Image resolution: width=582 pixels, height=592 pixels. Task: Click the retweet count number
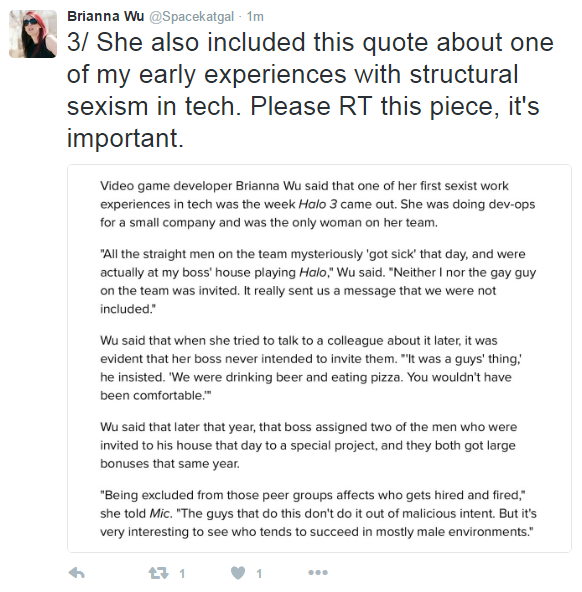(x=182, y=574)
